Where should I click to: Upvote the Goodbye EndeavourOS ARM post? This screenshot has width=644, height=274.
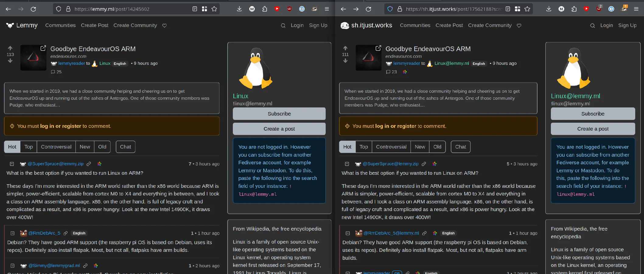click(10, 48)
